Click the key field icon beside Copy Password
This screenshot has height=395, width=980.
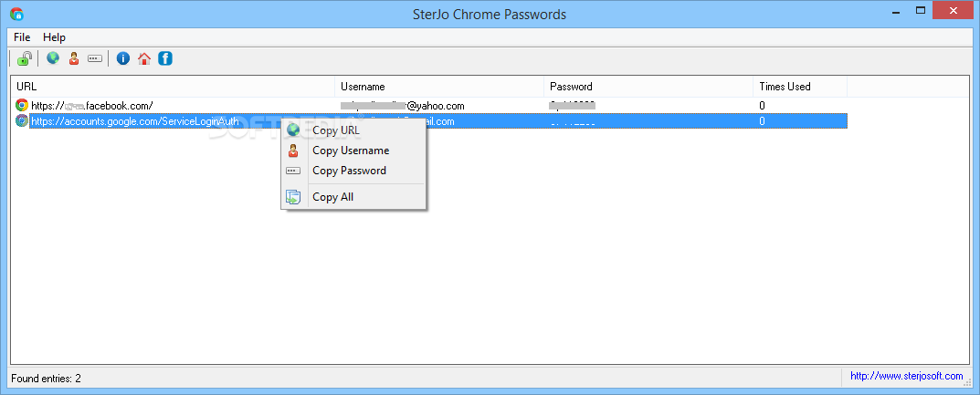tap(293, 171)
